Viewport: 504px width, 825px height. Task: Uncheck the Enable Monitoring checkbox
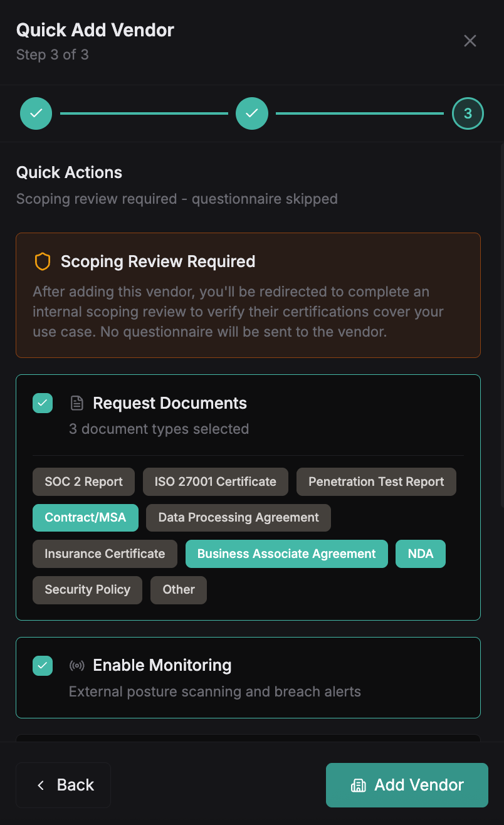43,665
